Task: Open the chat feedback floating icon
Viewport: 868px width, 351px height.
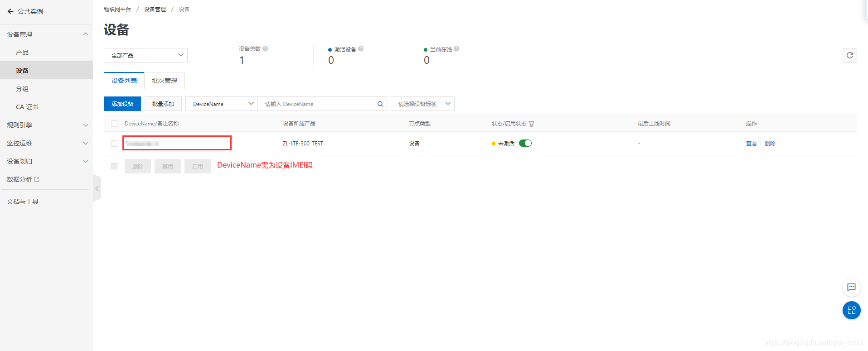Action: coord(851,287)
